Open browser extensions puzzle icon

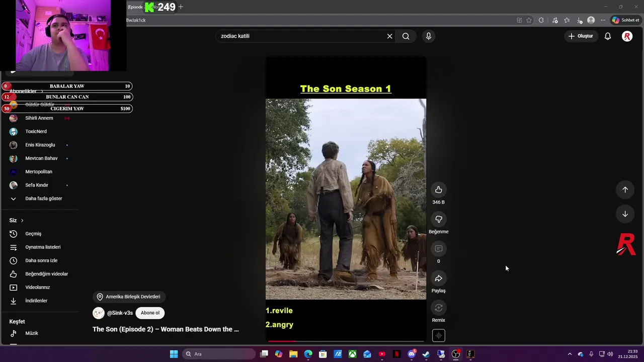point(541,20)
